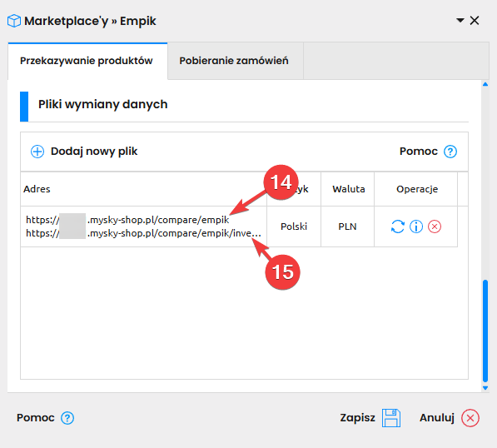Click Dodaj nowy plik link
Viewport: 497px width, 448px height.
[94, 152]
